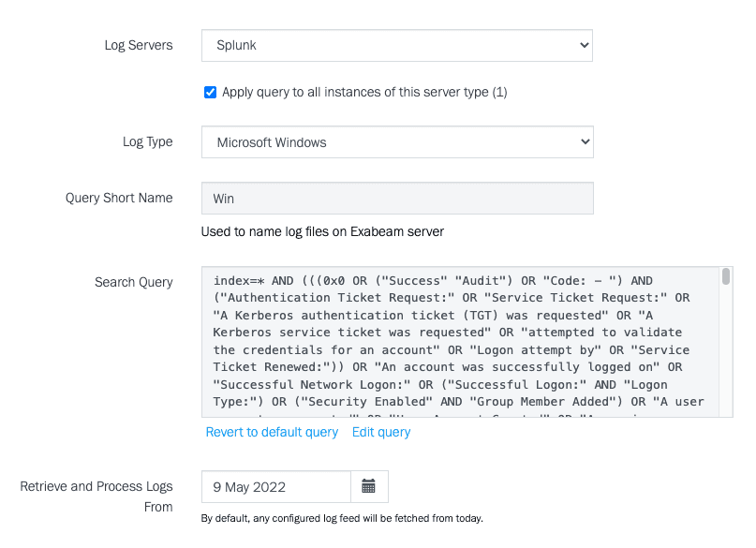Open the Edit query link
Image resolution: width=756 pixels, height=548 pixels.
coord(381,432)
